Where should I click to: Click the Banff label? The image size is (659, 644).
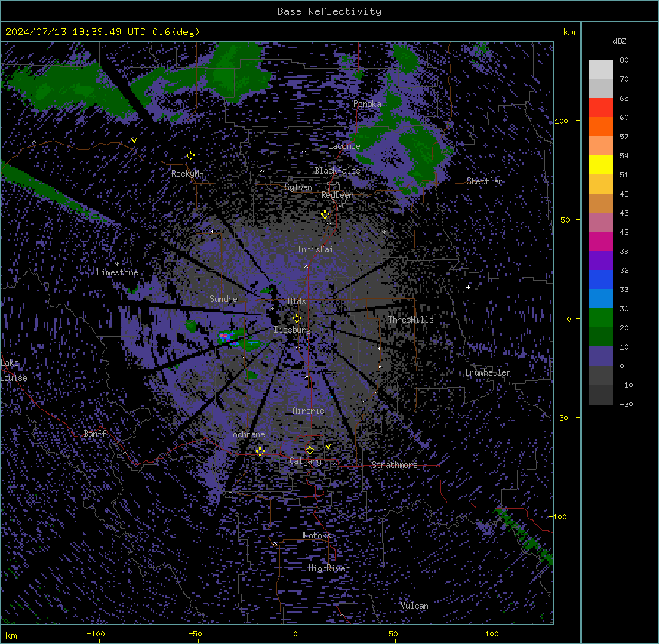pyautogui.click(x=95, y=434)
